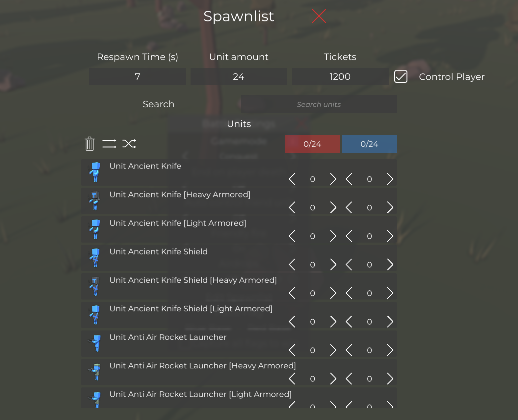Toggle the Control Player checkbox
The image size is (518, 420).
pos(401,77)
